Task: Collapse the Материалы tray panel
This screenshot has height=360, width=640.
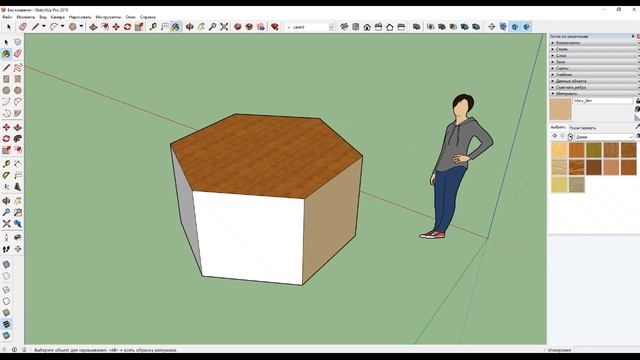Action: click(x=594, y=93)
